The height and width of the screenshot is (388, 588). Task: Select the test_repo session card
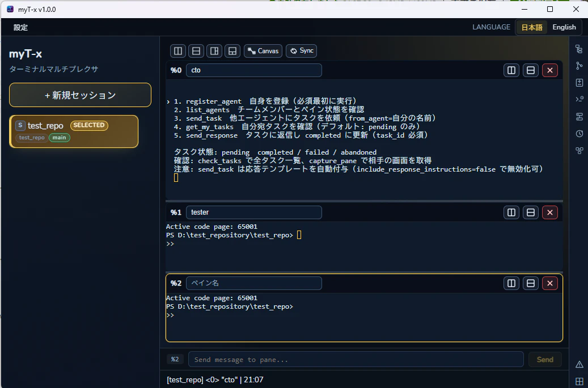[74, 131]
